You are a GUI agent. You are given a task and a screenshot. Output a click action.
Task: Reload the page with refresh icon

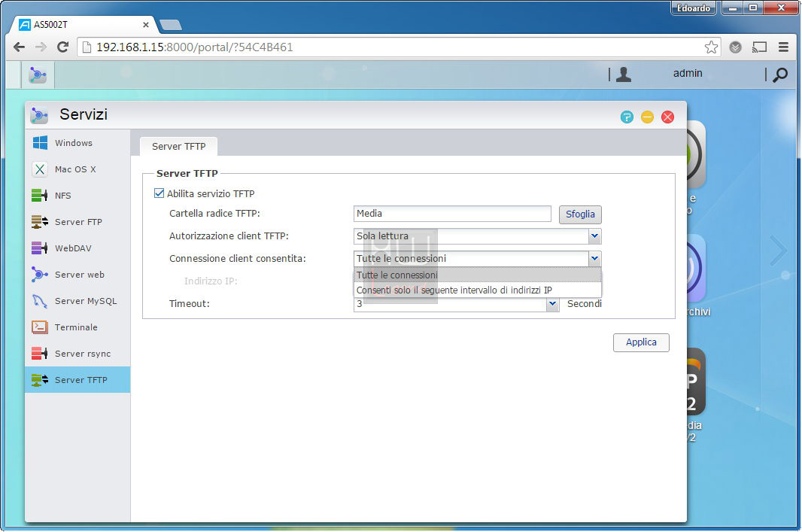pos(63,47)
